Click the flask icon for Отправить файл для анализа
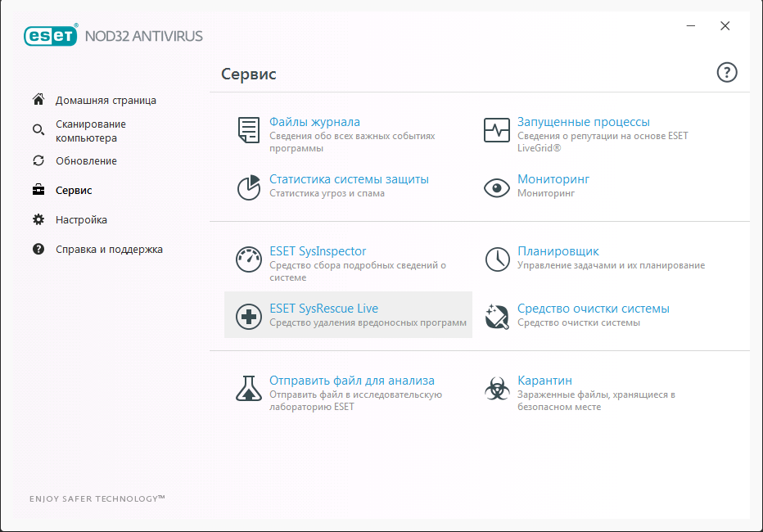The height and width of the screenshot is (532, 763). (249, 388)
